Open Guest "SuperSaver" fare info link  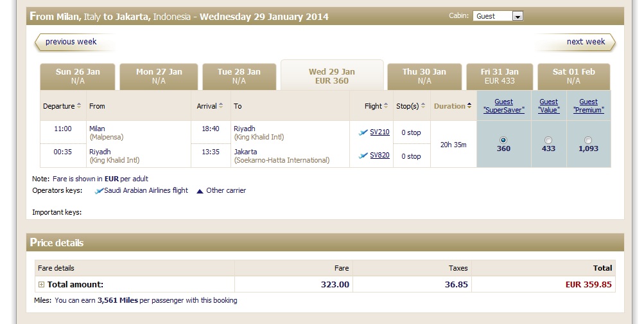coord(503,105)
